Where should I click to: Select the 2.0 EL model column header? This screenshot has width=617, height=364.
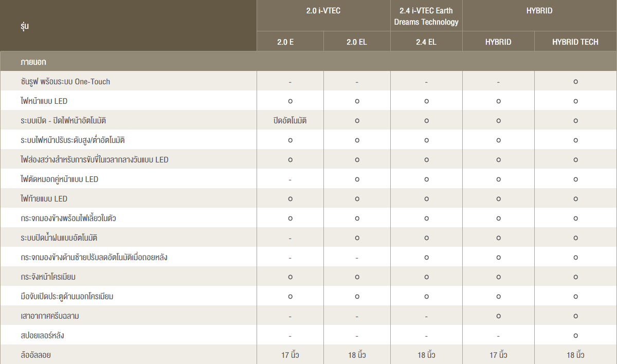(x=357, y=42)
